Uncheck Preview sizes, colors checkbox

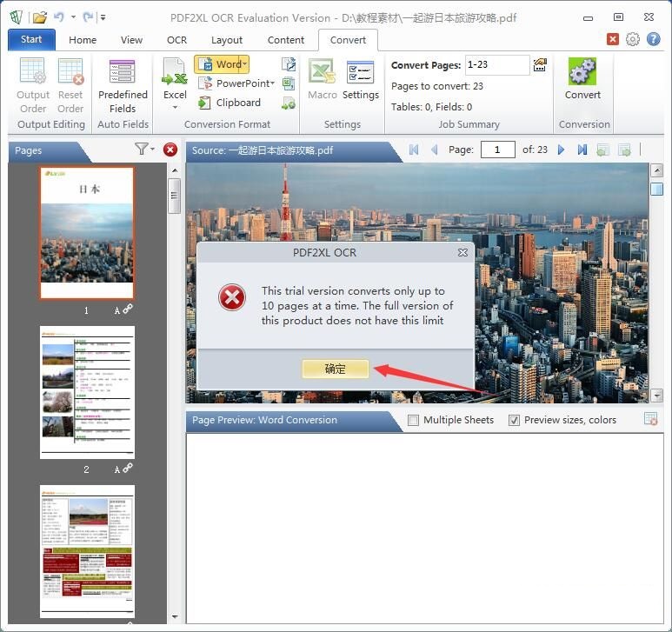514,420
